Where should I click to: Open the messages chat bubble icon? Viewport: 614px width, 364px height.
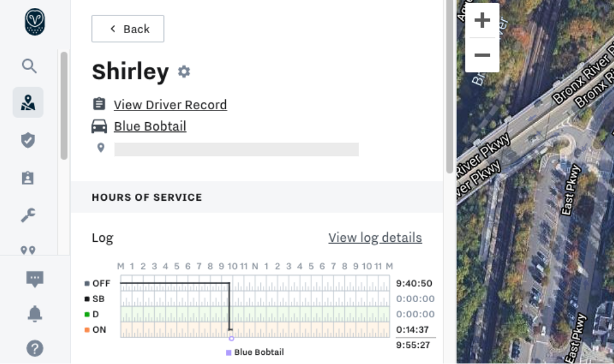tap(34, 279)
